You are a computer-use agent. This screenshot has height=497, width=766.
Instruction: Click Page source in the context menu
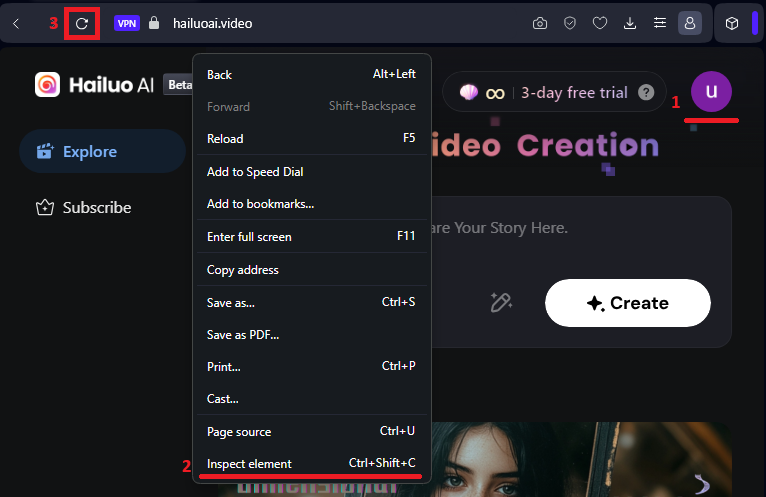239,432
